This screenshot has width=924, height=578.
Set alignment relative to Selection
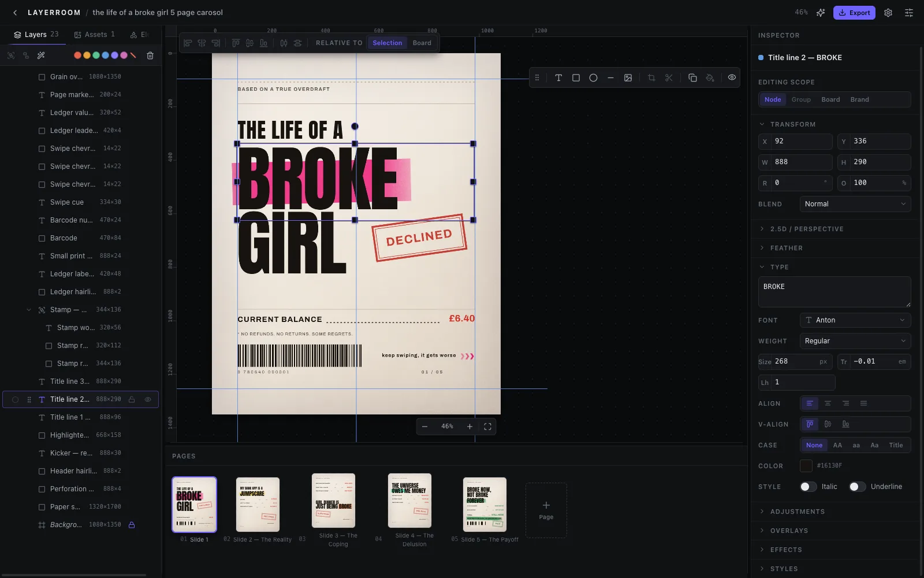(387, 43)
